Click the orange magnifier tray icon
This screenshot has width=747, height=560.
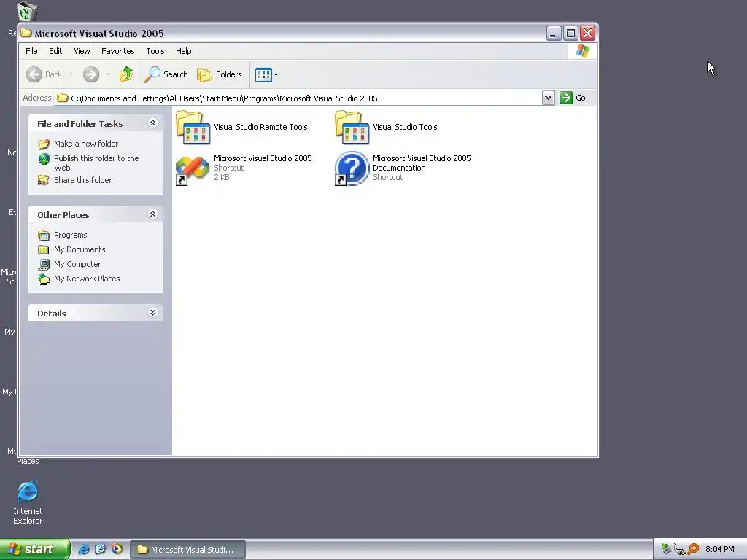693,549
